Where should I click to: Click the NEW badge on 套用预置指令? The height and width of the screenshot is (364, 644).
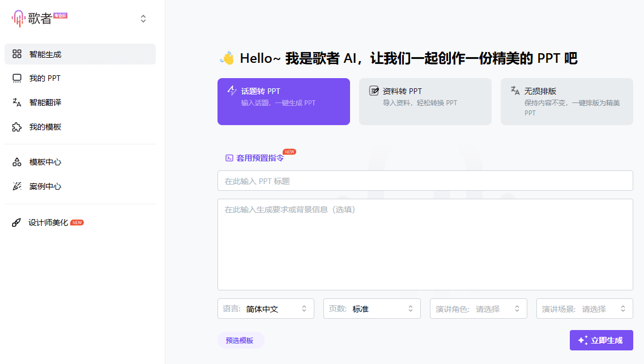coord(289,152)
